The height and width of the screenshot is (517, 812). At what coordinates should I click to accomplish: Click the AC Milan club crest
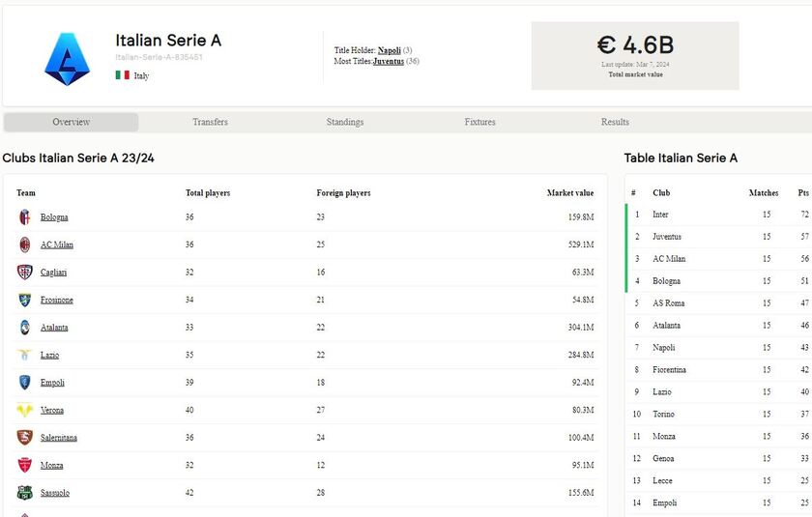(x=25, y=244)
